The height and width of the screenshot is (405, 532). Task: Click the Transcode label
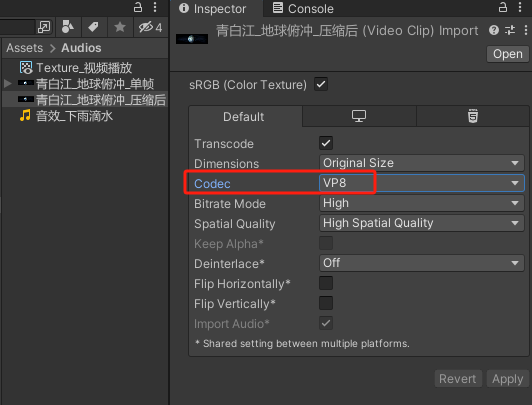click(x=224, y=144)
